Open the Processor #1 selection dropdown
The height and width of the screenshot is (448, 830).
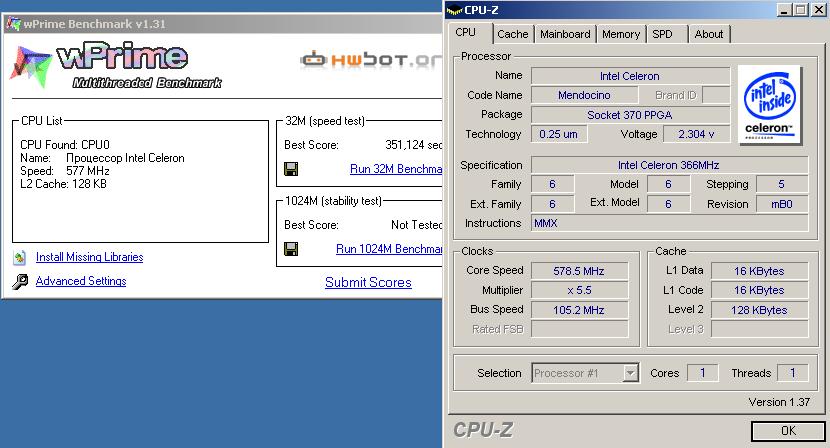point(585,373)
